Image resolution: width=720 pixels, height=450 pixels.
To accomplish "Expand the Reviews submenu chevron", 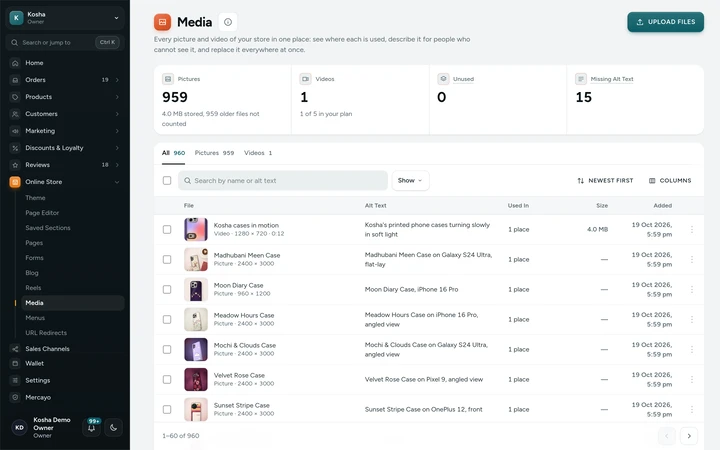I will (x=117, y=165).
